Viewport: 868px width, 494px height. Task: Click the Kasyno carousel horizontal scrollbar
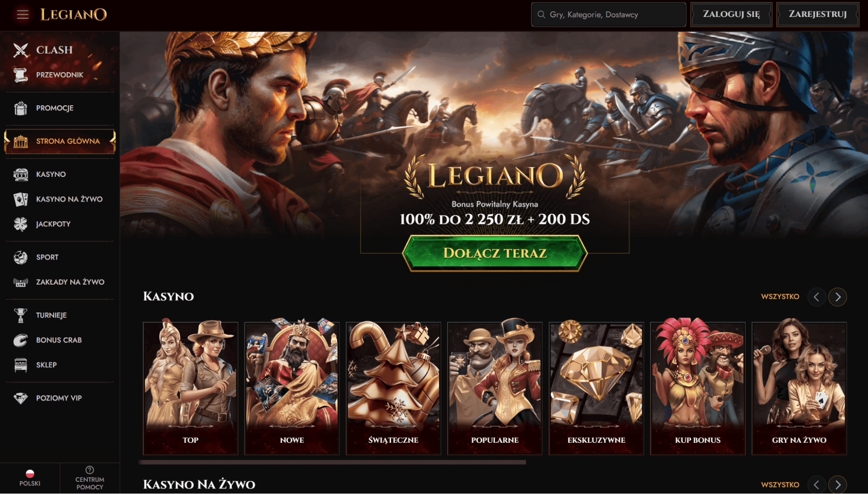click(332, 462)
